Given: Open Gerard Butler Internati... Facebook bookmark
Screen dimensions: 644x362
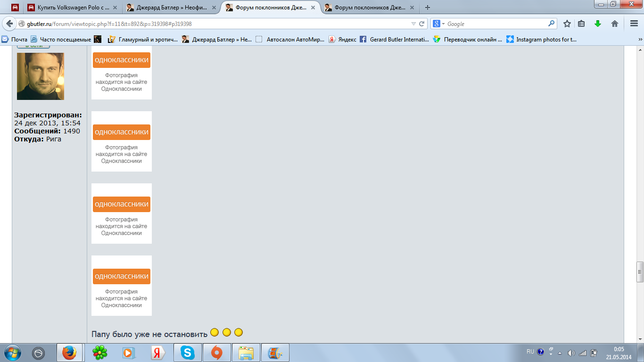Looking at the screenshot, I should (395, 40).
